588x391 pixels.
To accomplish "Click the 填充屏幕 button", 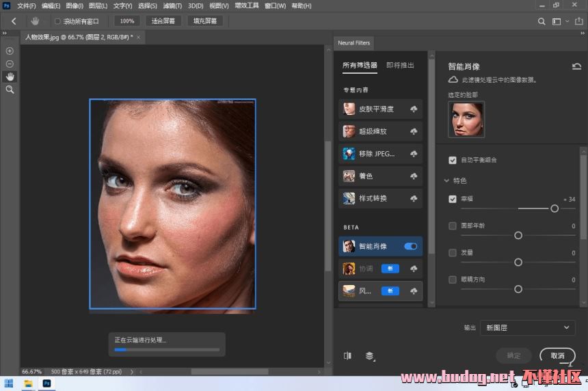I will tap(204, 21).
